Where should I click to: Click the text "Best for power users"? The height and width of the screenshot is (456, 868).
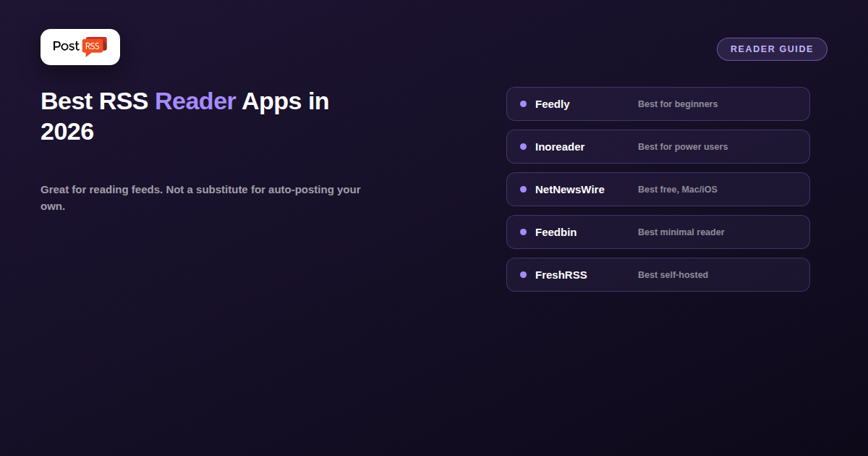point(683,147)
